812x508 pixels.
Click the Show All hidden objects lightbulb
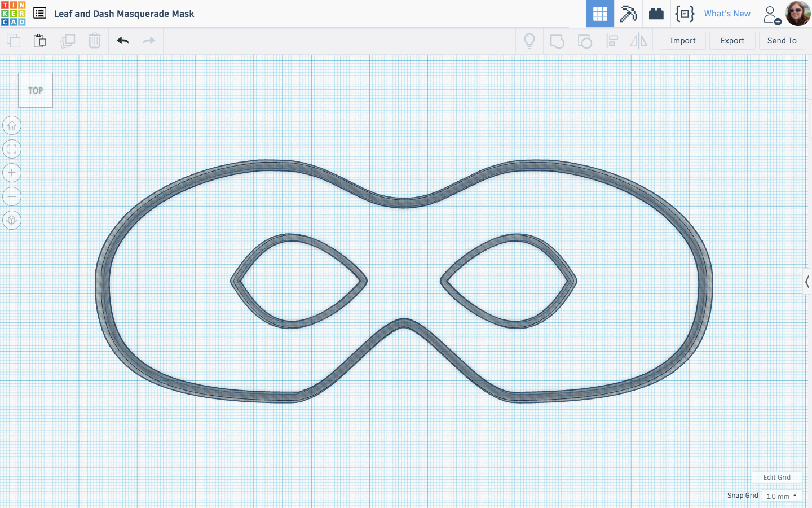point(529,41)
